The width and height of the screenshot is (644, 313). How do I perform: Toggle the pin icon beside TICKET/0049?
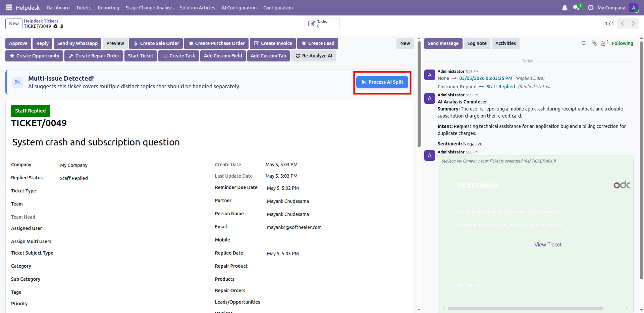[62, 26]
